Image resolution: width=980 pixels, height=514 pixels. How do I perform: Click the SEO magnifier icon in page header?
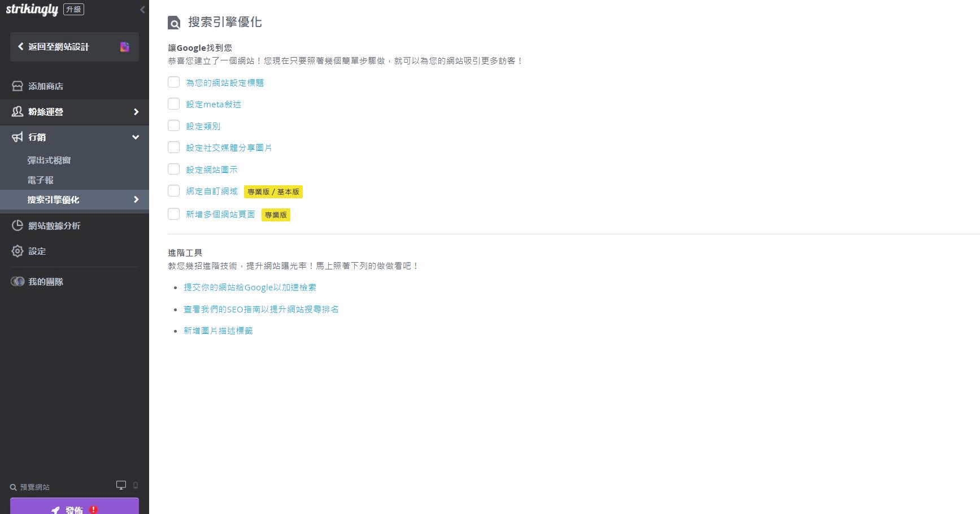pos(173,23)
